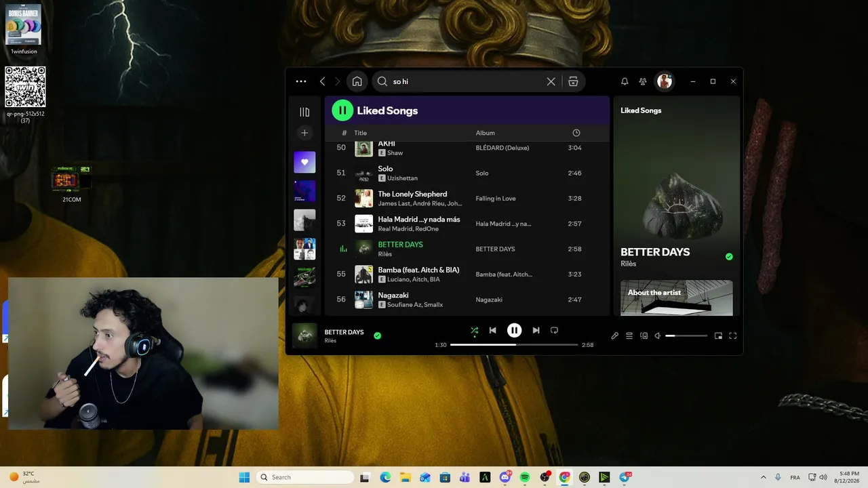The width and height of the screenshot is (868, 488).
Task: Open the "Falling in Love" album link
Action: point(496,199)
